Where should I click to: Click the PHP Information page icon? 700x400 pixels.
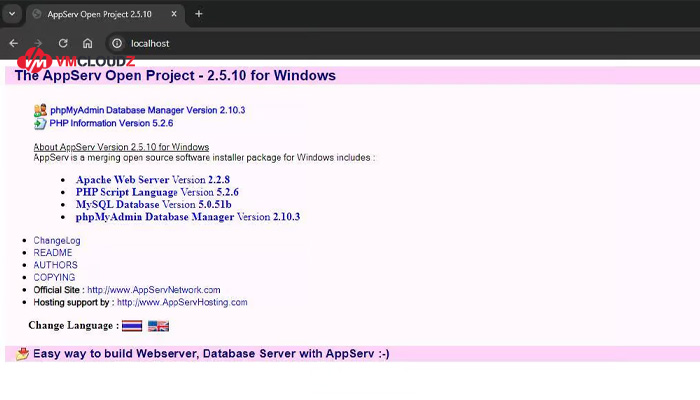[40, 124]
